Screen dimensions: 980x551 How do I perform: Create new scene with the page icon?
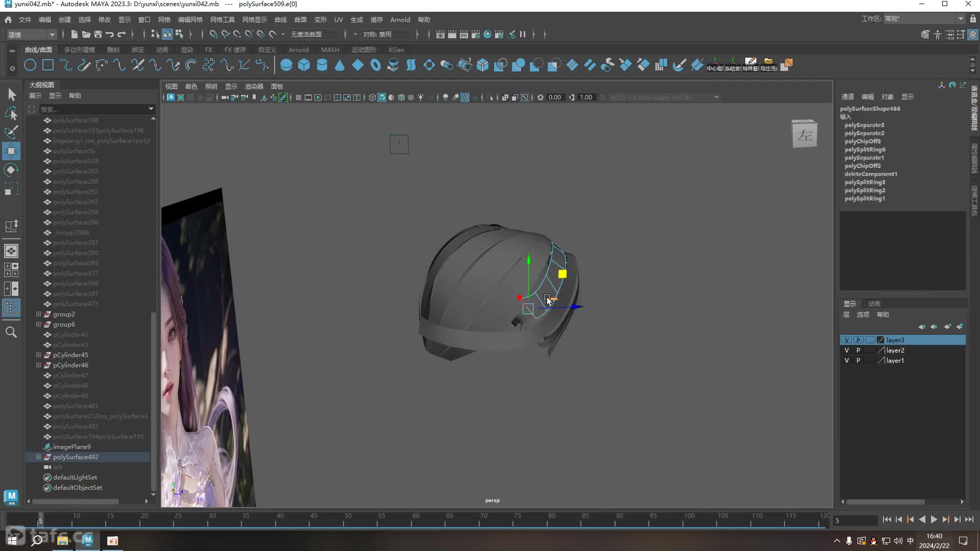tap(74, 34)
